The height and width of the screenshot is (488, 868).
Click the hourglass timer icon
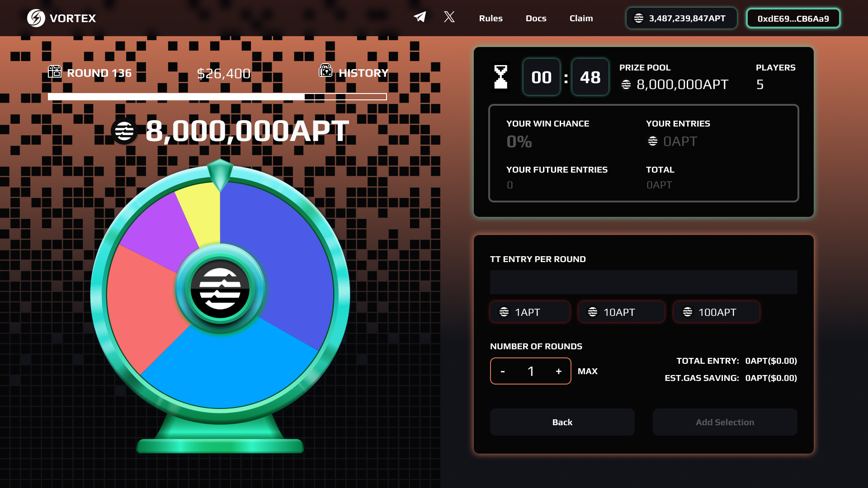pyautogui.click(x=500, y=77)
